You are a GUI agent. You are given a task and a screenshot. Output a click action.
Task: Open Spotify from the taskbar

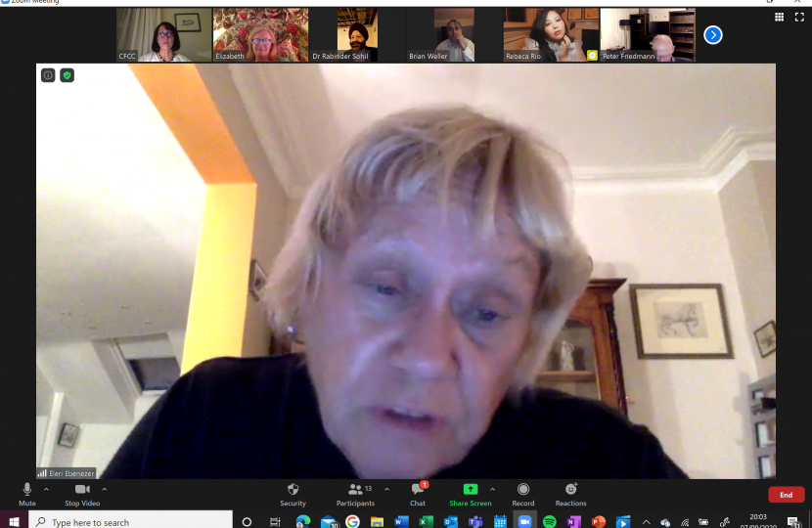(549, 522)
